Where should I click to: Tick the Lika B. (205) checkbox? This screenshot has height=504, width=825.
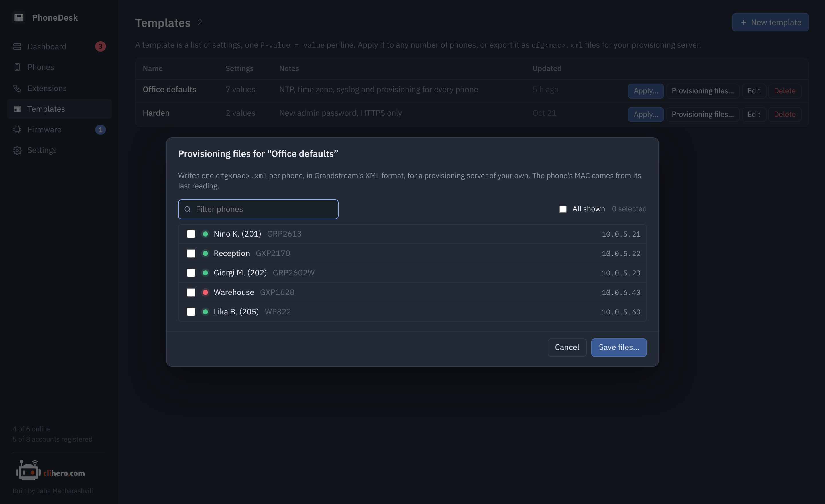[x=191, y=312]
